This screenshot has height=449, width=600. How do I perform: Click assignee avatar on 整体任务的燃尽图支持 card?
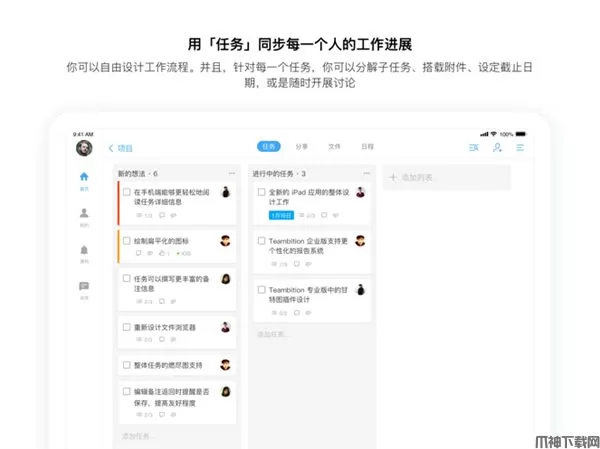225,365
